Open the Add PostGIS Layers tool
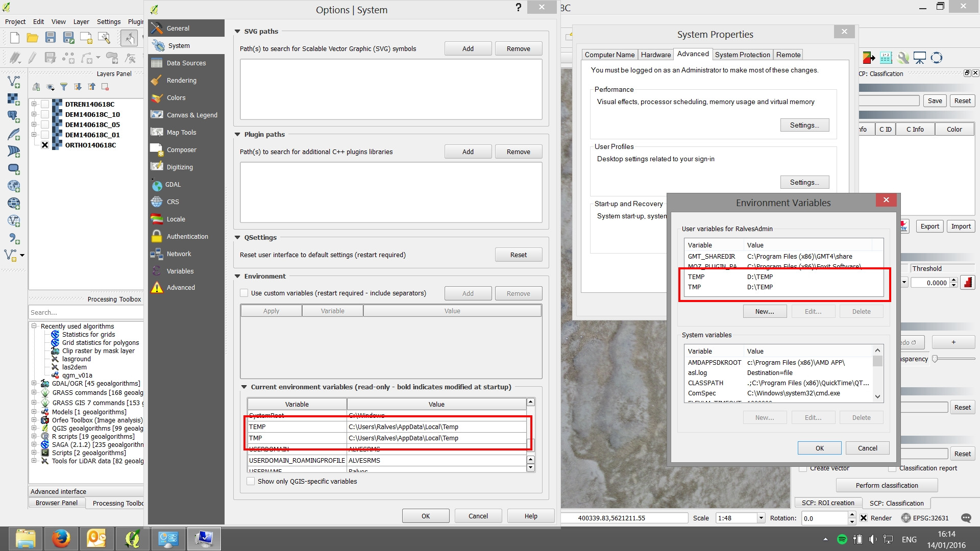The width and height of the screenshot is (980, 551). 14,116
